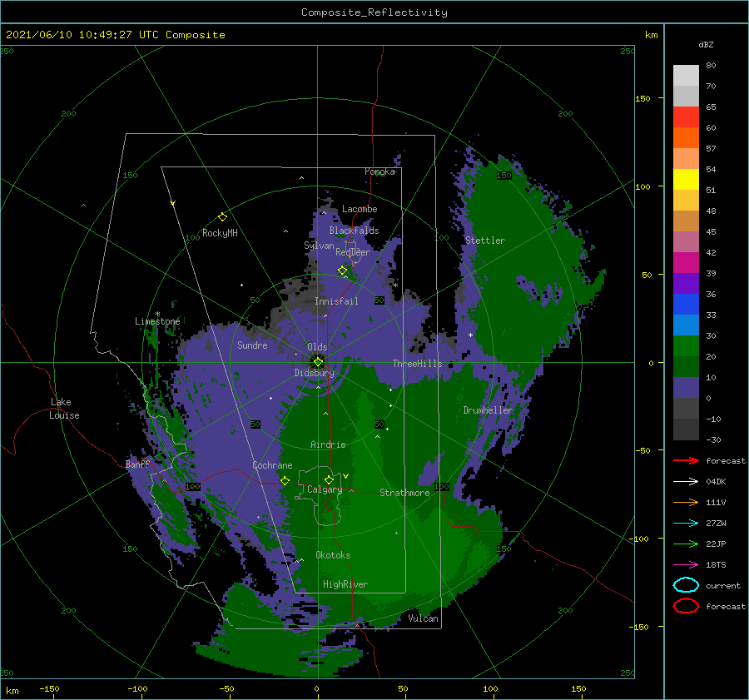Click the RedDeer city label

(353, 252)
